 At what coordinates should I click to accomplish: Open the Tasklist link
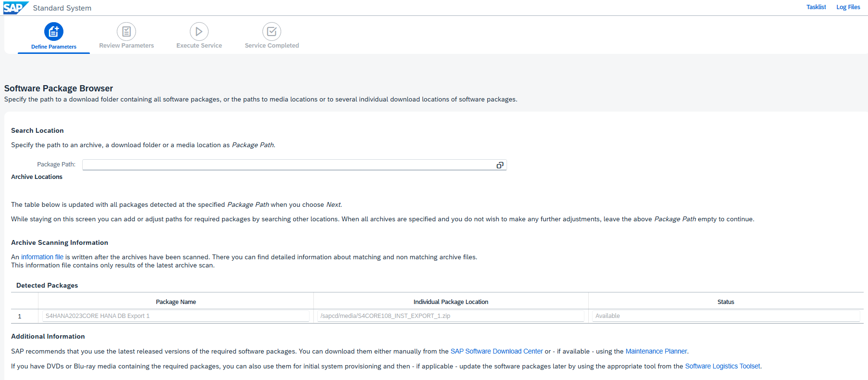click(816, 7)
